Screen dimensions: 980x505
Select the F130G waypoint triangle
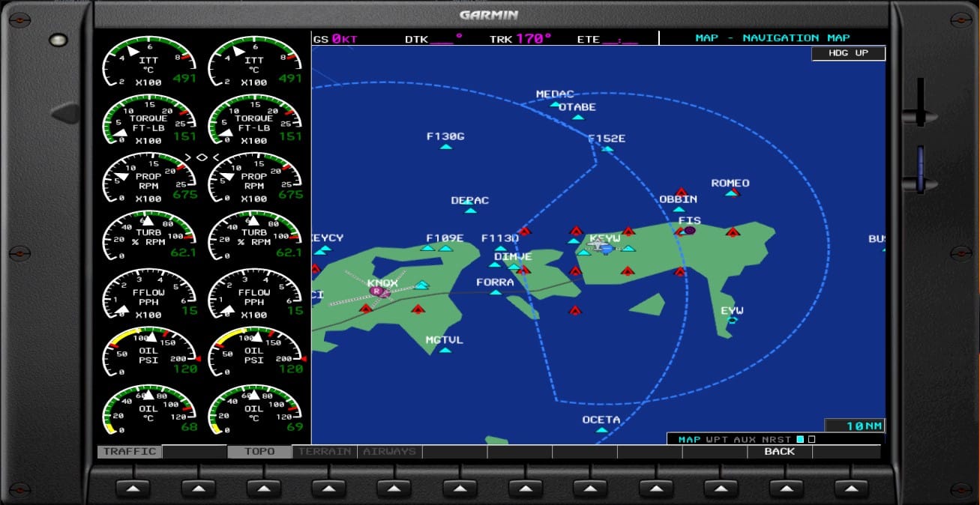coord(445,147)
